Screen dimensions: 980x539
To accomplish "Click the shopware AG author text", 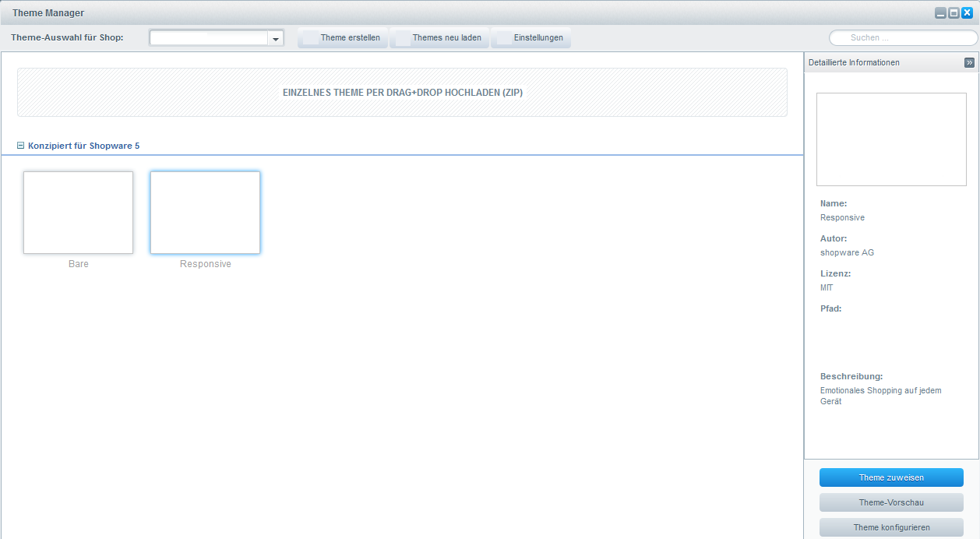I will click(x=847, y=252).
